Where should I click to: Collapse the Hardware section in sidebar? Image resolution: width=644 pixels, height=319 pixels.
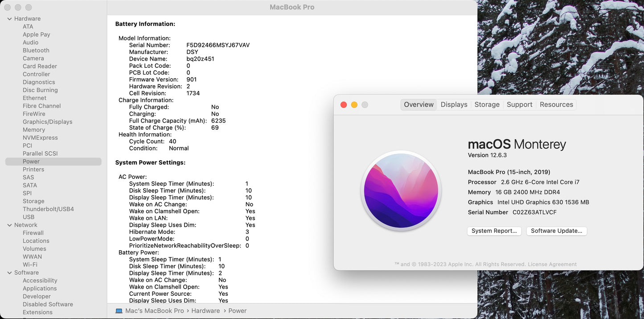coord(9,19)
